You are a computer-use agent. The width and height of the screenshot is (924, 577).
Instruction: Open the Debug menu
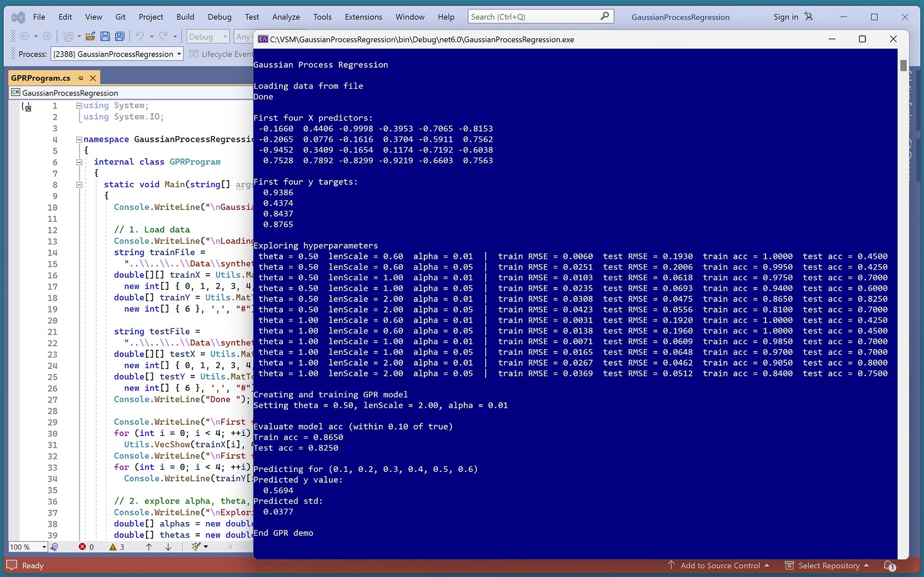[219, 17]
